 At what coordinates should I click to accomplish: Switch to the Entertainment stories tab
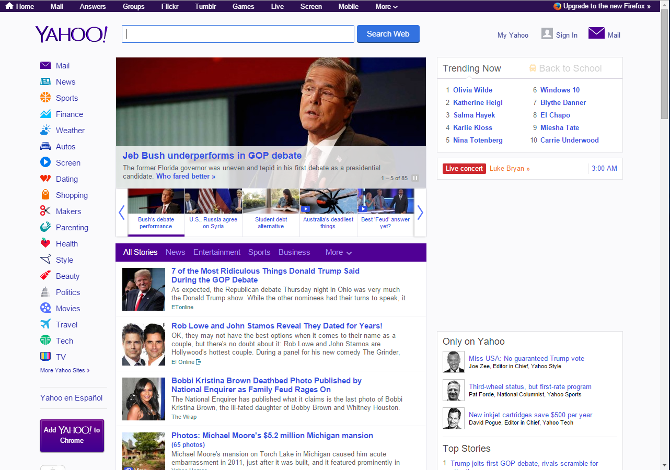(217, 253)
